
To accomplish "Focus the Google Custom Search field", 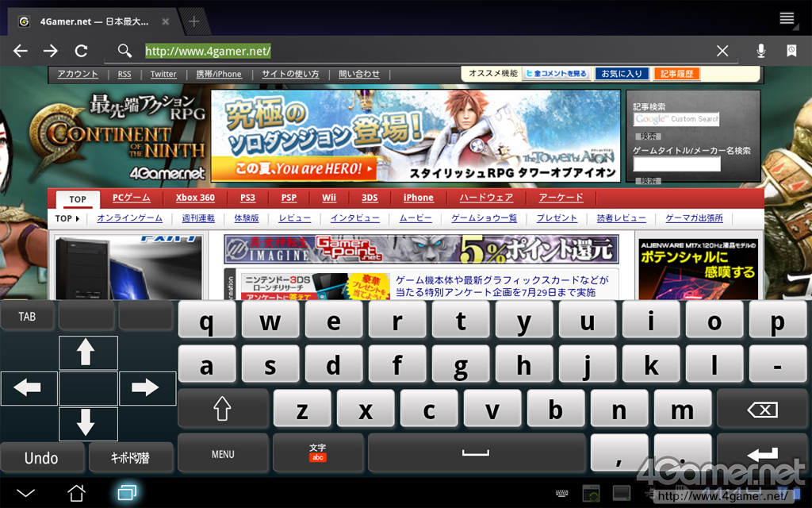I will 676,119.
